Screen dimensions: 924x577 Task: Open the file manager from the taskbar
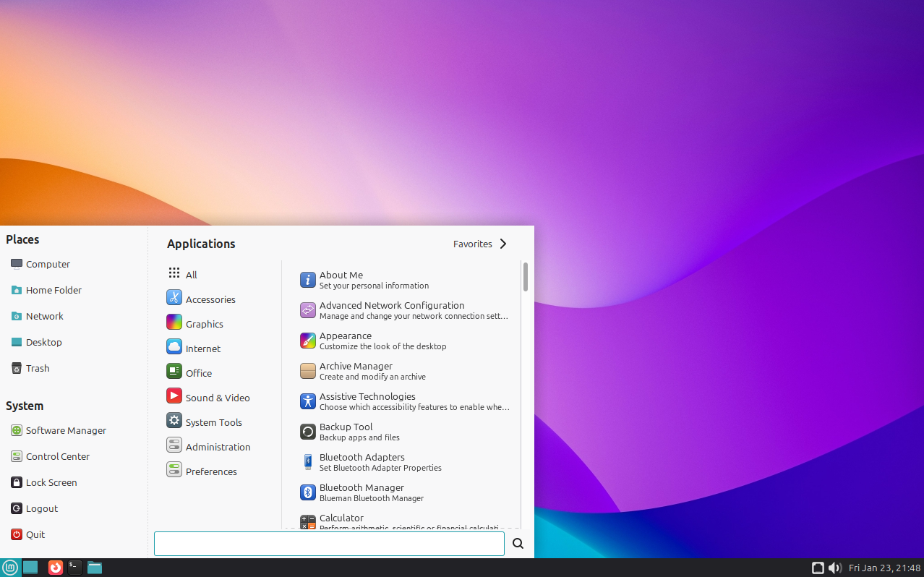coord(94,568)
